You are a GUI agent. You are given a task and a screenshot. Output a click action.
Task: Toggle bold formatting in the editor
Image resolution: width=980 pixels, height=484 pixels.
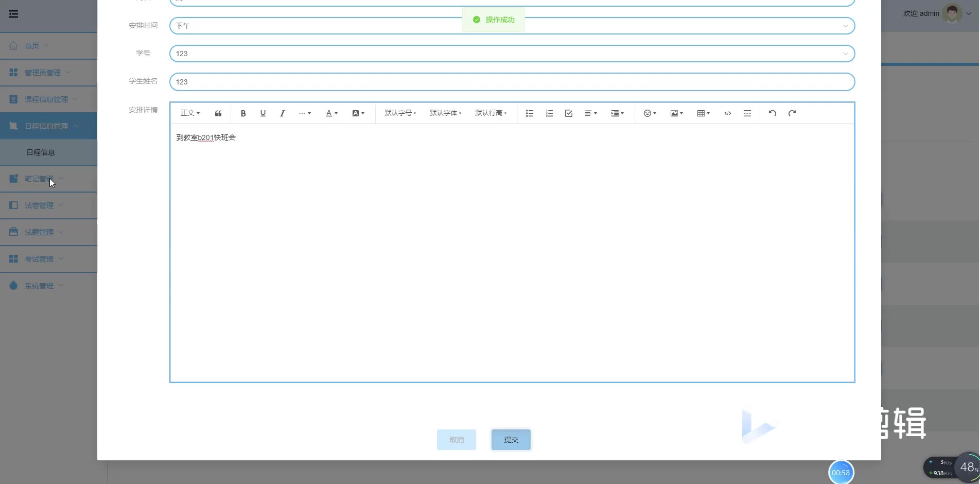[x=243, y=113]
